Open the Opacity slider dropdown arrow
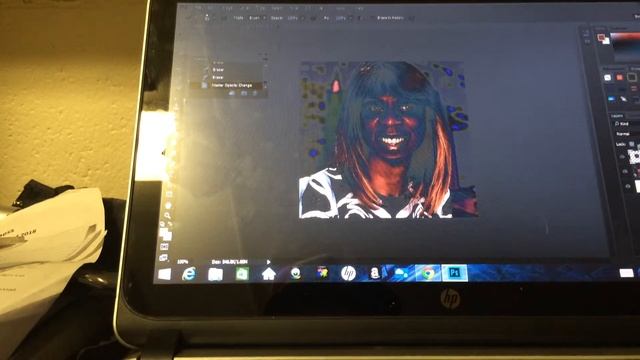640x360 pixels. coord(303,18)
